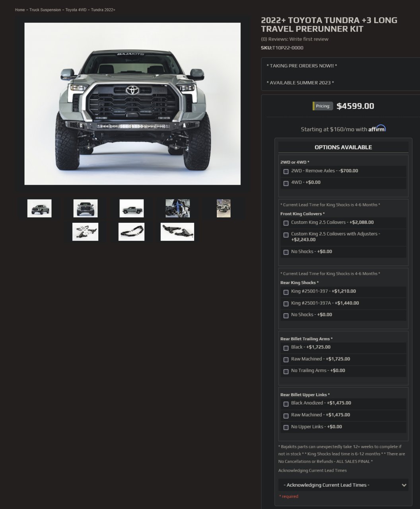Show the side-profile truck thumbnail
420x509 pixels.
[132, 209]
